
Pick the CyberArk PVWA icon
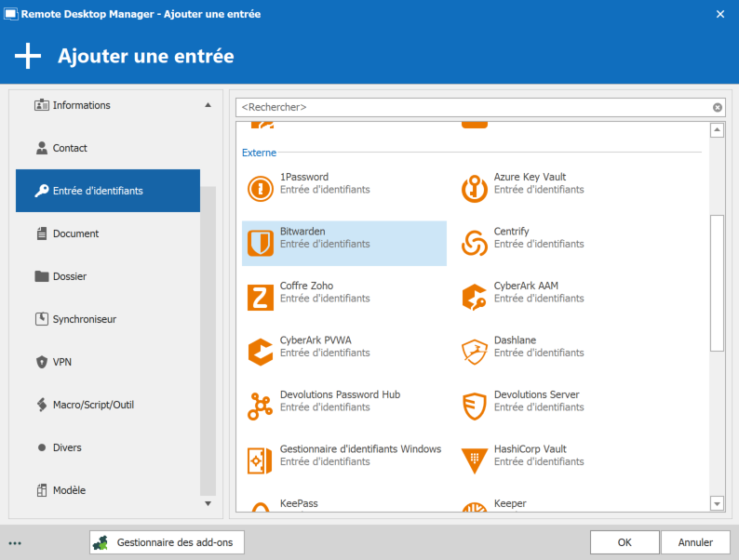point(261,352)
